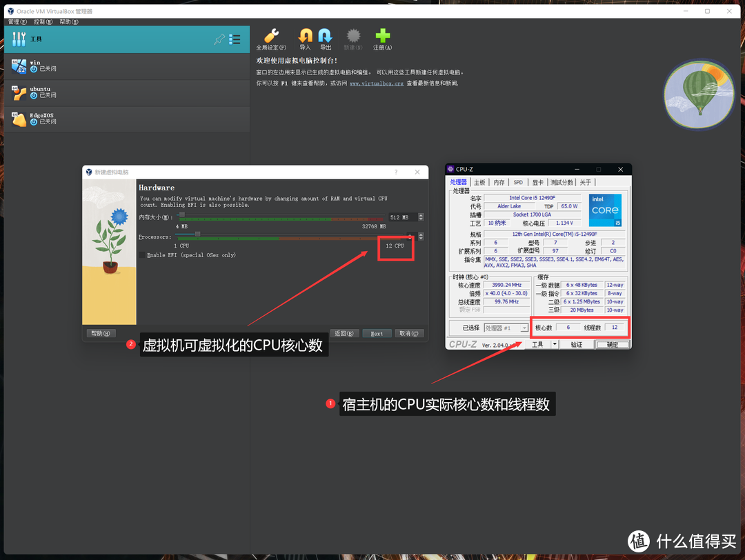Select the ubuntu virtual machine
The image size is (745, 560).
tap(127, 92)
